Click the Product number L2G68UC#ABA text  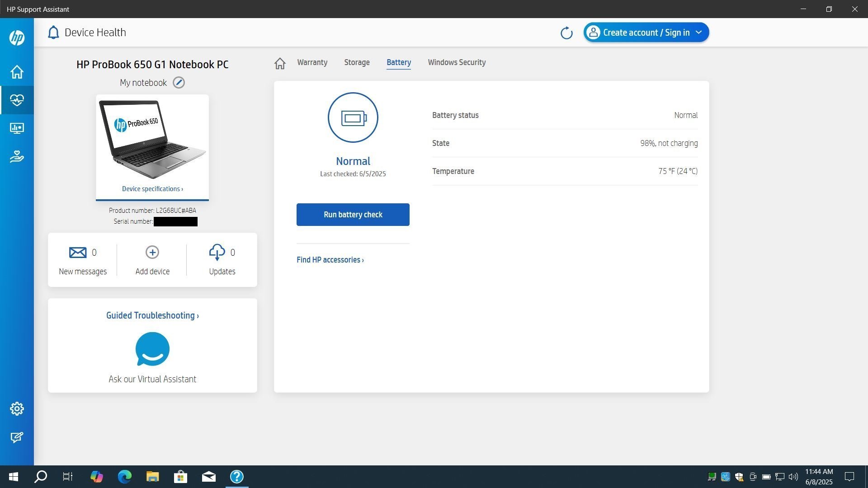coord(152,211)
